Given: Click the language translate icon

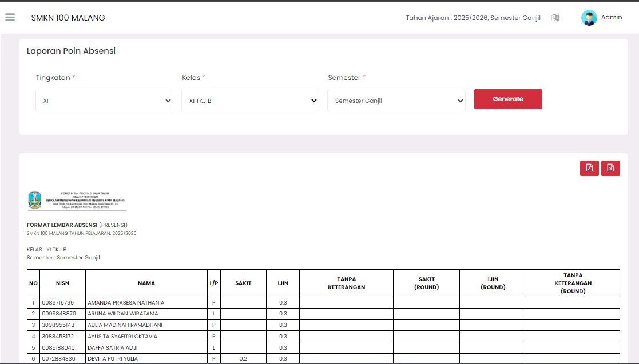Looking at the screenshot, I should click(x=555, y=18).
